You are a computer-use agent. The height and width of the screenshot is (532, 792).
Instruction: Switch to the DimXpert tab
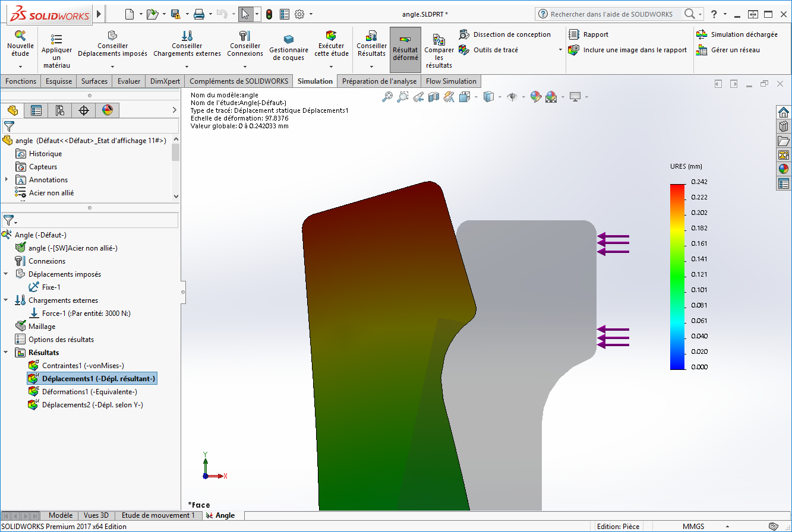coord(165,81)
